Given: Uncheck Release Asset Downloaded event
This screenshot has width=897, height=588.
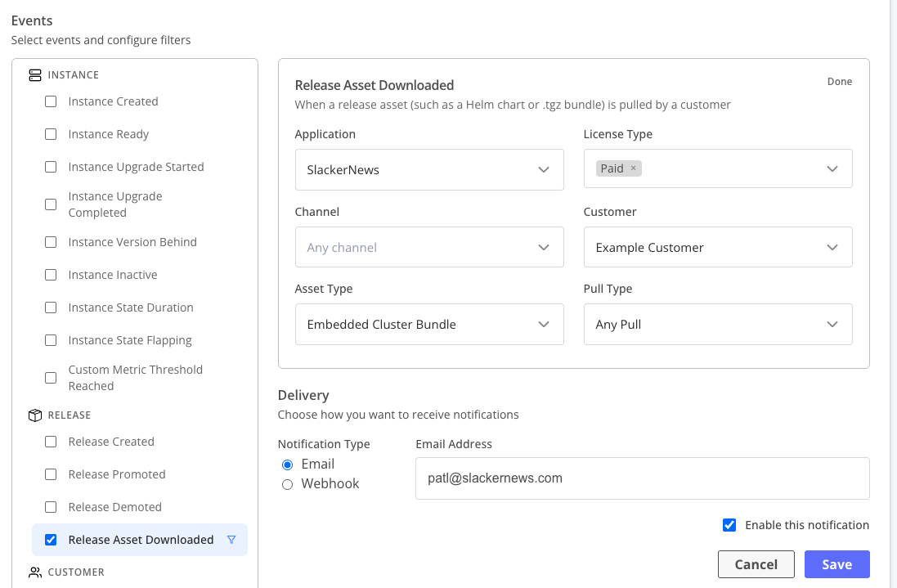Looking at the screenshot, I should 51,540.
